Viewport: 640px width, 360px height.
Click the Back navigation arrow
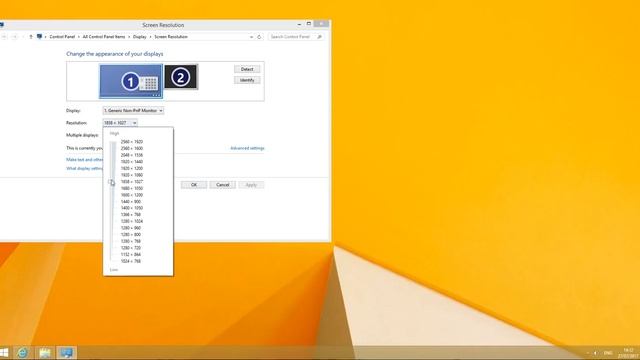4,37
